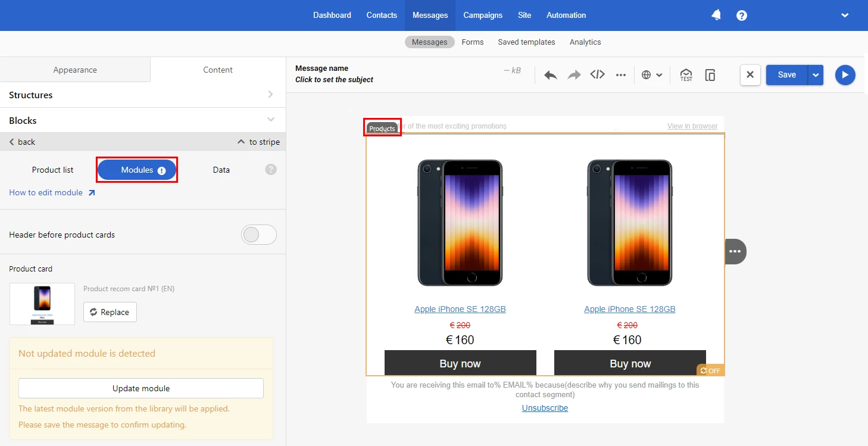Select the Data tab

(x=221, y=170)
